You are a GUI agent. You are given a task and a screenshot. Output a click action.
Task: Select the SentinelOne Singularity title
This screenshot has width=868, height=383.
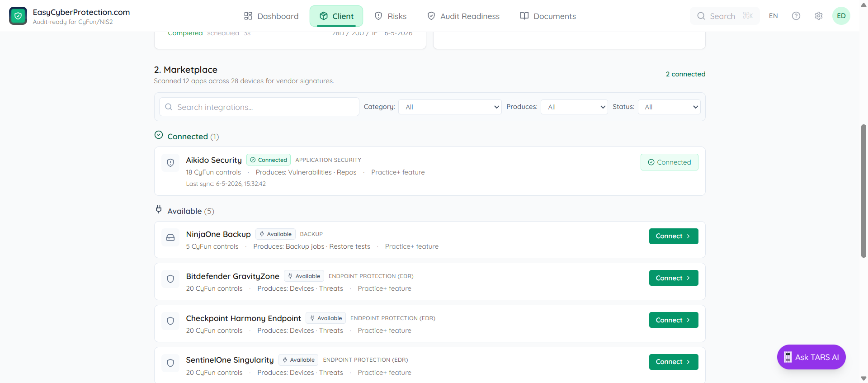230,360
